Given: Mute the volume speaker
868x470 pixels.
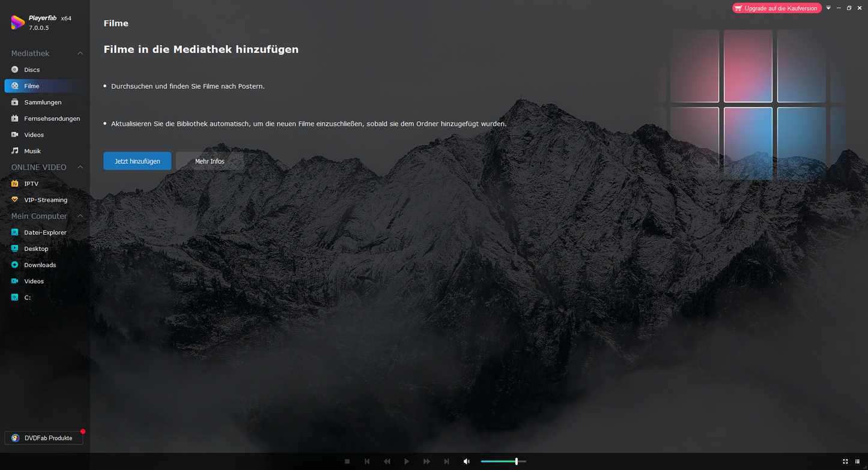Looking at the screenshot, I should (x=467, y=462).
